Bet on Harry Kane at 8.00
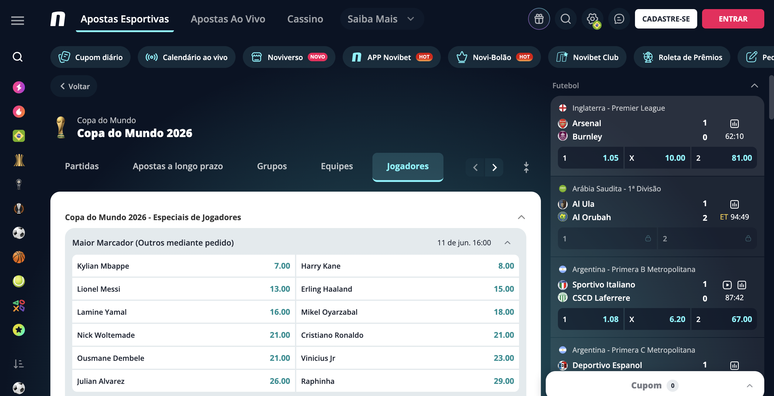774x396 pixels. click(407, 266)
